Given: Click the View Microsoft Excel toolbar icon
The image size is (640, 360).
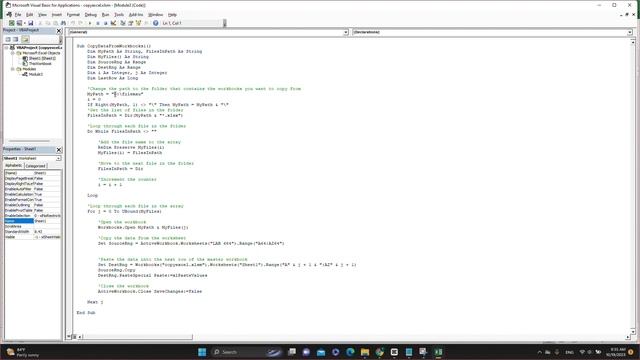Looking at the screenshot, I should coord(11,23).
